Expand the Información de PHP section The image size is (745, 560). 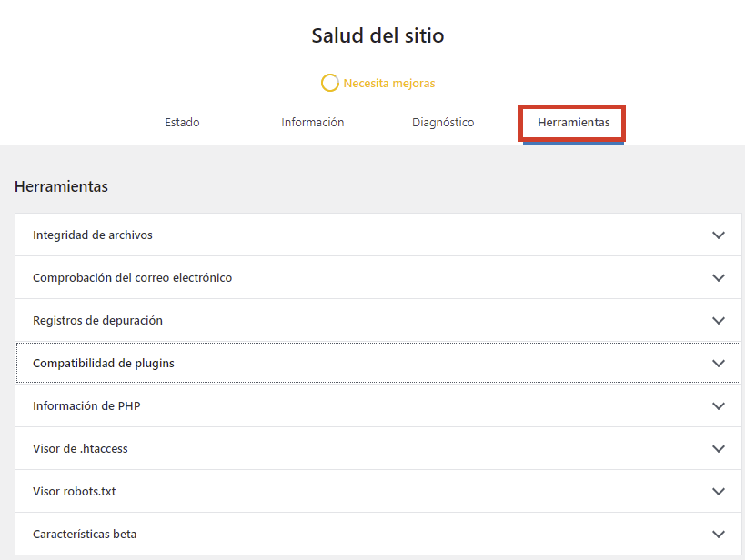378,405
